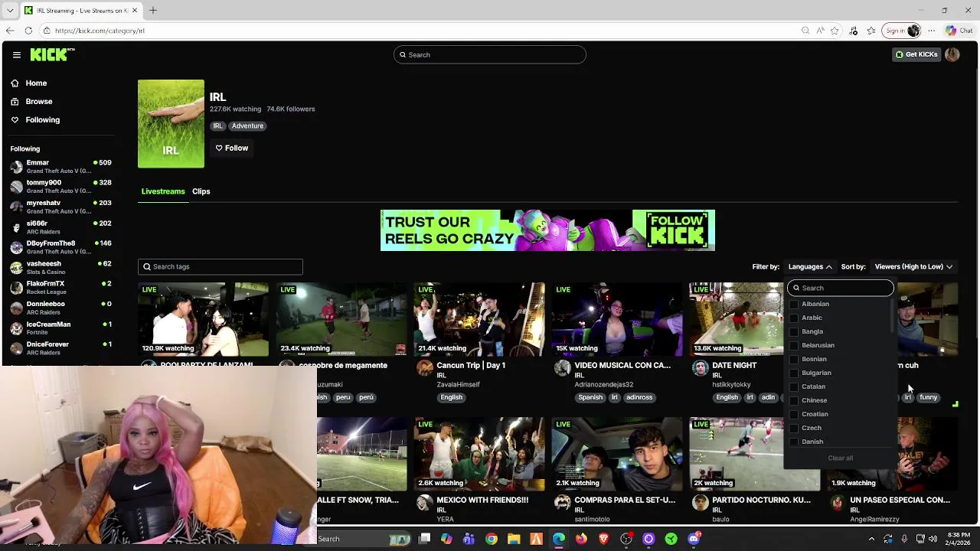The height and width of the screenshot is (551, 980).
Task: Open Emmar's channel in Following list
Action: click(60, 166)
